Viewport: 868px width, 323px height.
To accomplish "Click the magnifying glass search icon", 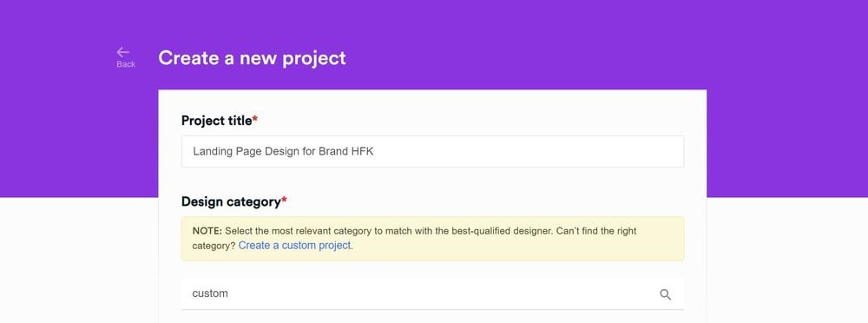I will (666, 294).
